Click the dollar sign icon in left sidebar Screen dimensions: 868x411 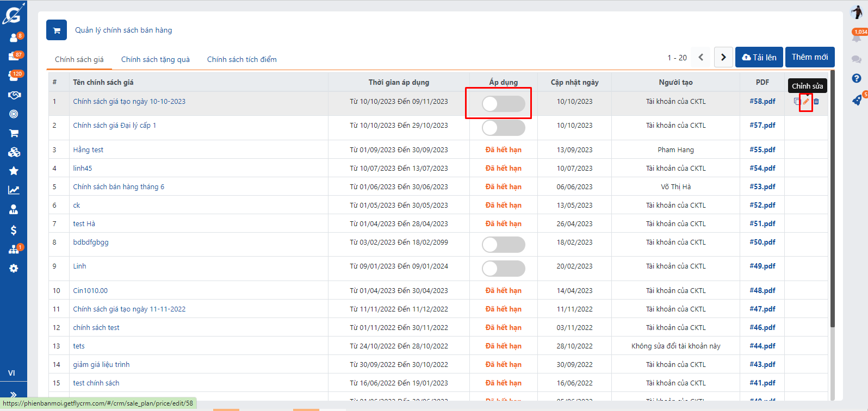coord(14,230)
